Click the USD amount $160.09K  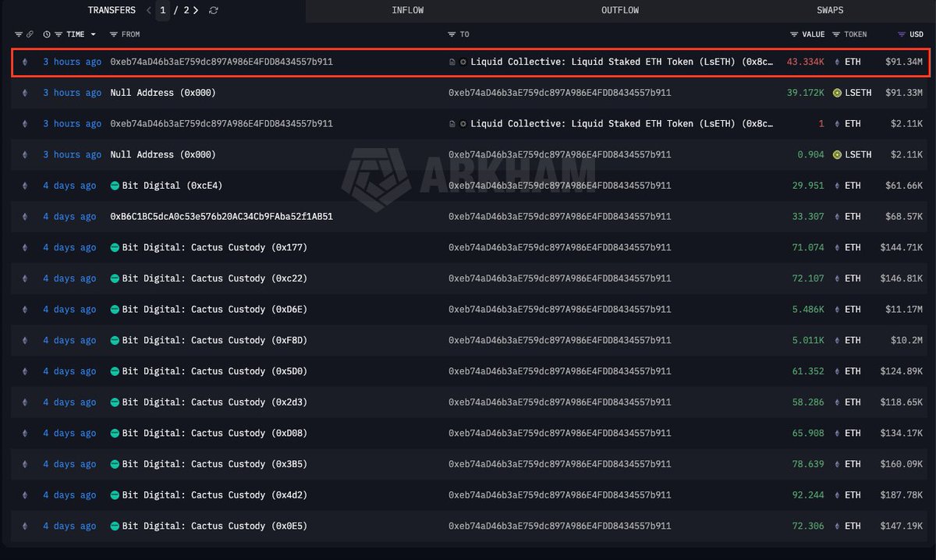pyautogui.click(x=903, y=464)
